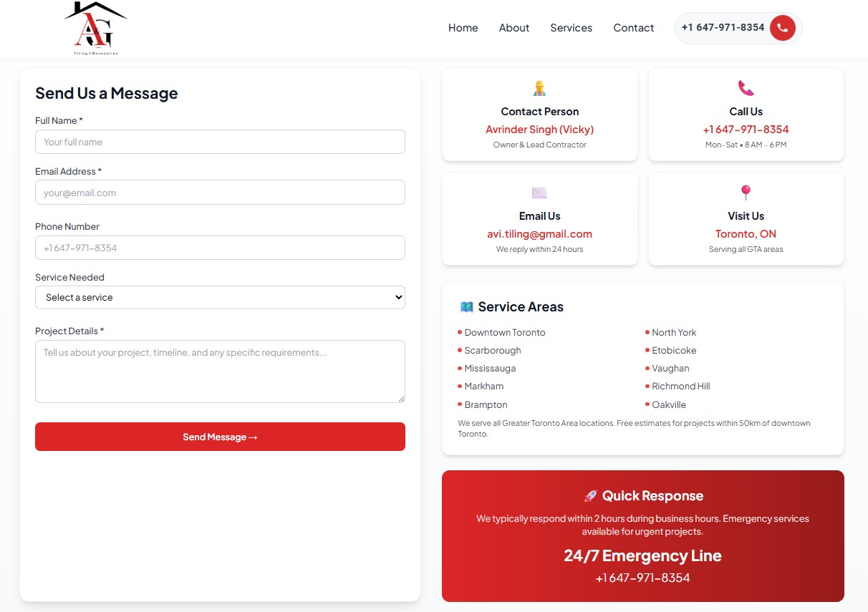Image resolution: width=868 pixels, height=612 pixels.
Task: Click the envelope Email Us icon
Action: 539,193
